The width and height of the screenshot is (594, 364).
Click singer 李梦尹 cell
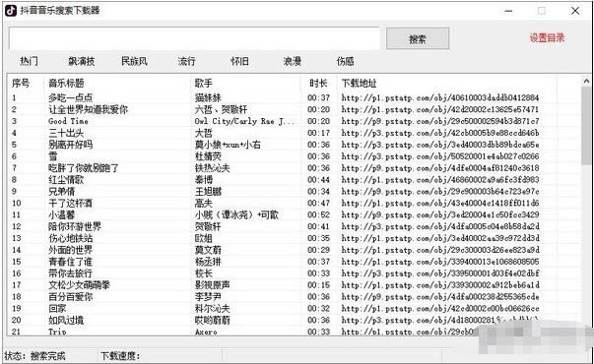(x=208, y=297)
